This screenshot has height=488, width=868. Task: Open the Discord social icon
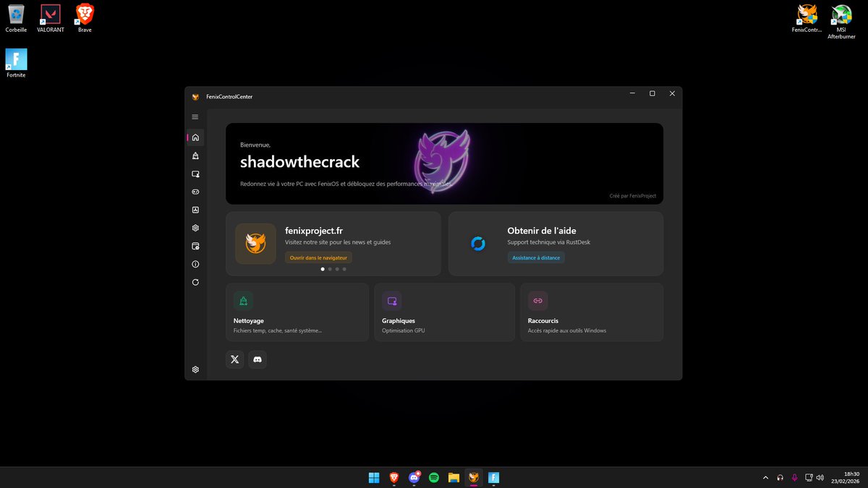pos(258,359)
